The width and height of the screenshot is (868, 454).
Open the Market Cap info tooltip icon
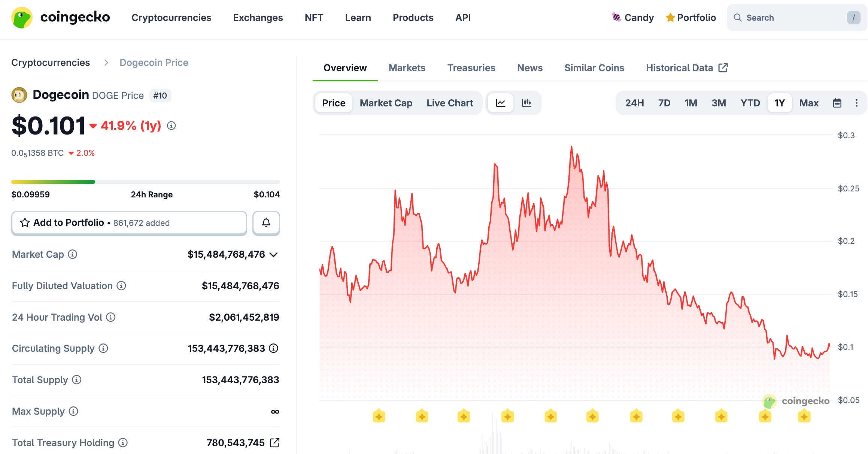pos(72,255)
